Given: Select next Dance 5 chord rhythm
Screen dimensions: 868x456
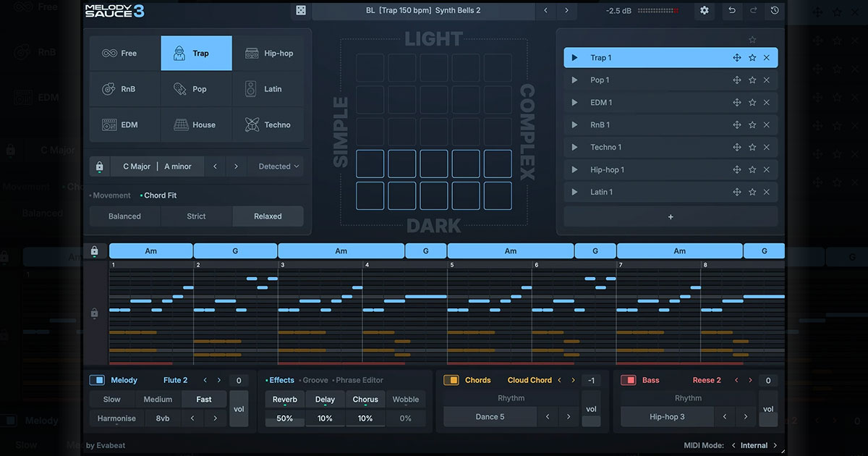Looking at the screenshot, I should point(568,417).
